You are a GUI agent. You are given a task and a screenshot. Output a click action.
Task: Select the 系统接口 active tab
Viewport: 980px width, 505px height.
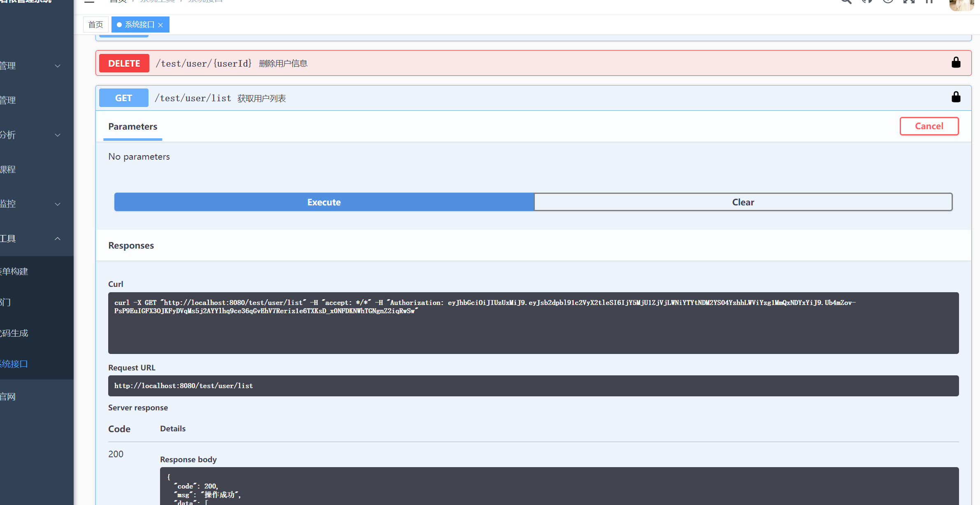click(138, 24)
